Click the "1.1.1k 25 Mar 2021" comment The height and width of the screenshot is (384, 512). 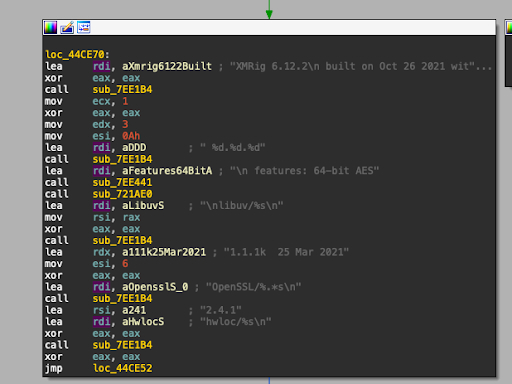click(x=286, y=252)
